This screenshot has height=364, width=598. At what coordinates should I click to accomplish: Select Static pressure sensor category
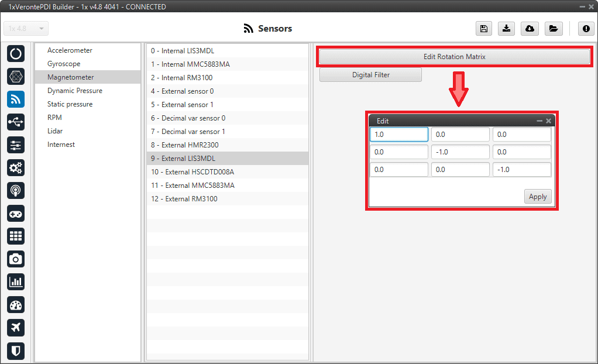(70, 104)
